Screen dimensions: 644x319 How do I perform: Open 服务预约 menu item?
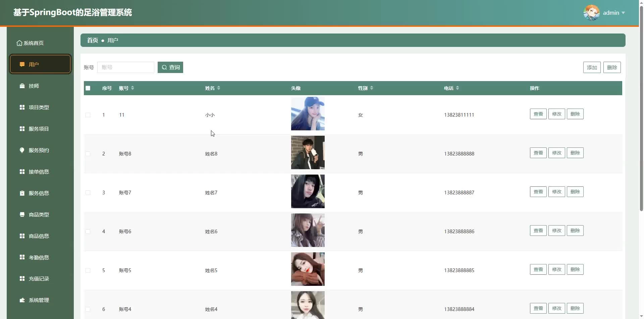click(x=40, y=150)
